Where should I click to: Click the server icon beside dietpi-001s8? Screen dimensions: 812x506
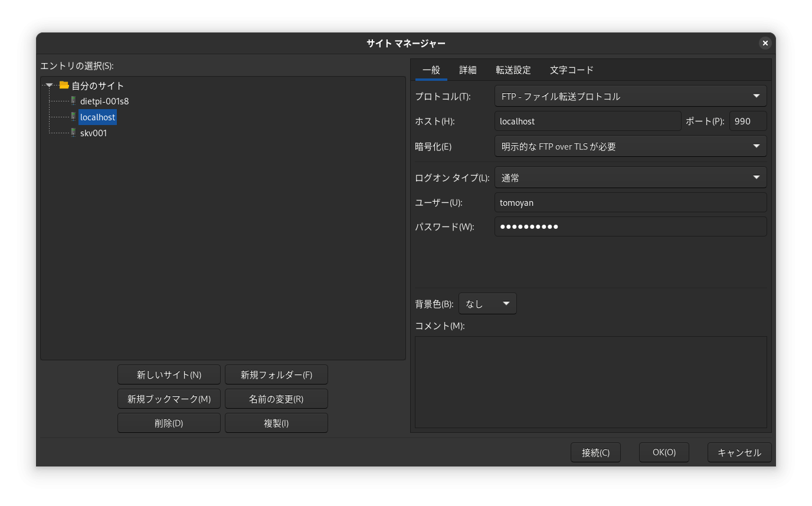[73, 101]
